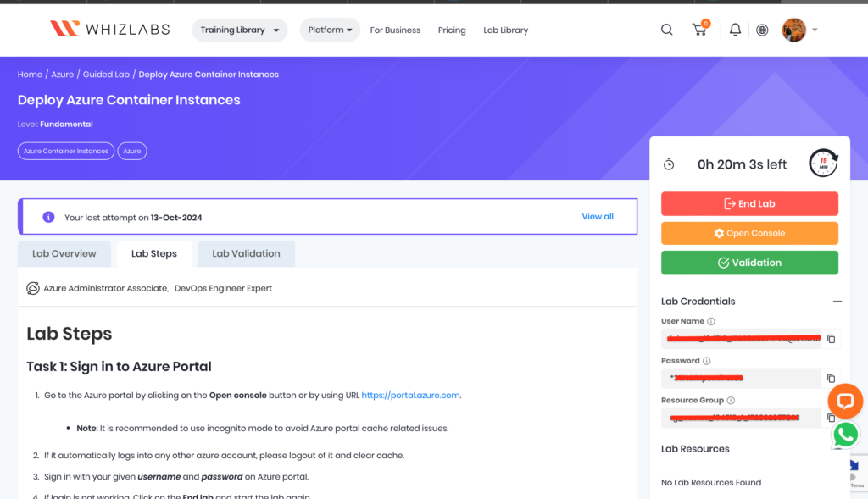868x499 pixels.
Task: Click View all attempts link
Action: (598, 217)
